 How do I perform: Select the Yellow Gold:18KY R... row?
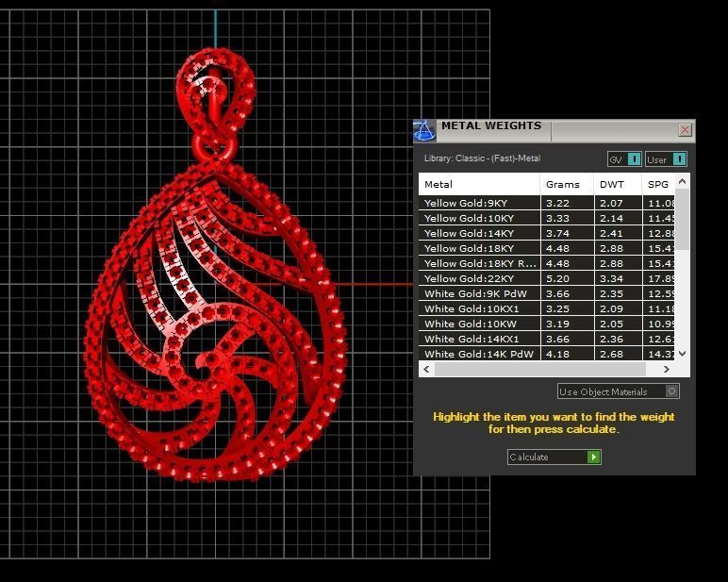547,263
